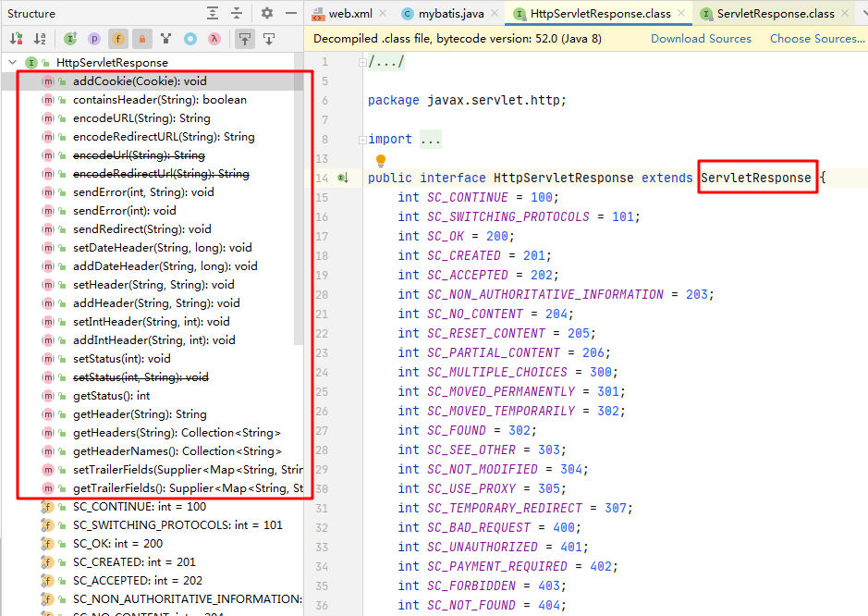
Task: Select getHeaders(String) Collection method
Action: pyautogui.click(x=177, y=433)
